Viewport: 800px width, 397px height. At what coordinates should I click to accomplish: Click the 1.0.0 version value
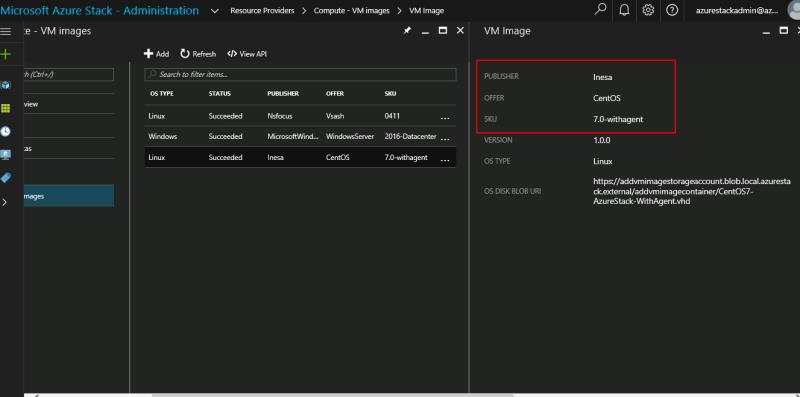(602, 140)
